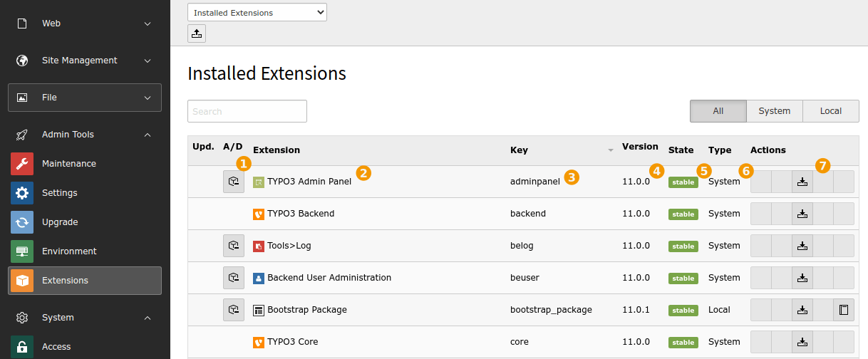
Task: Open the Maintenance module
Action: point(85,164)
